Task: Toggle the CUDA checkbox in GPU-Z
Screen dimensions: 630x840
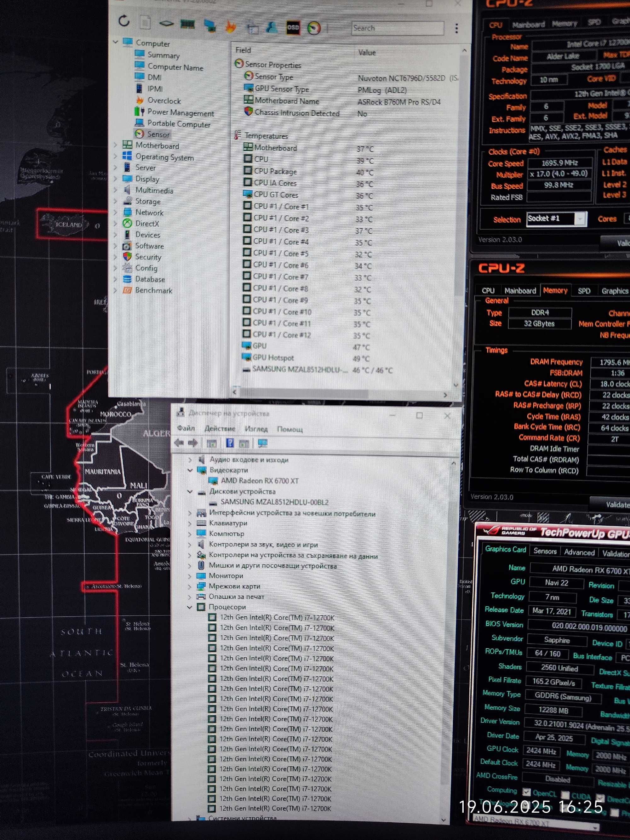Action: tap(565, 795)
